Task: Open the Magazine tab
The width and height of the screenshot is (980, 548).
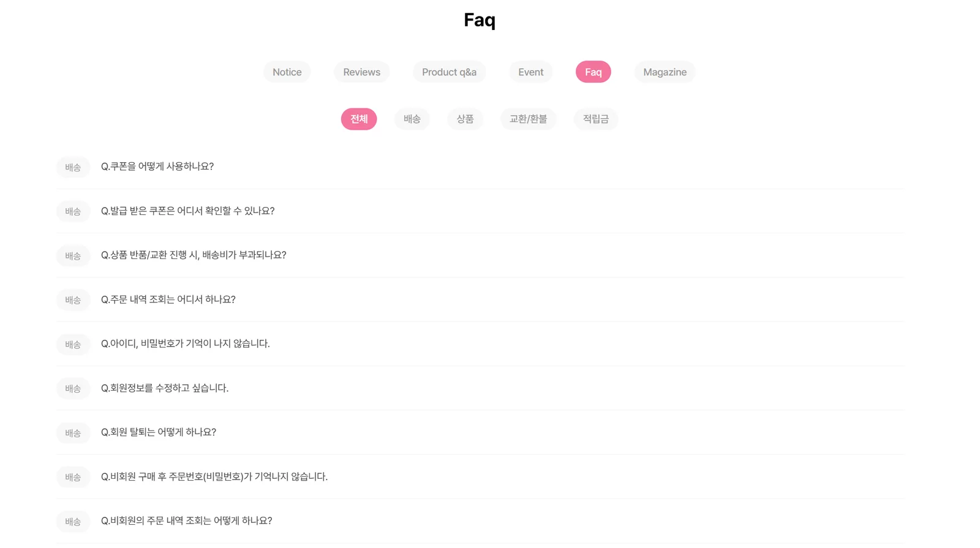Action: point(665,72)
